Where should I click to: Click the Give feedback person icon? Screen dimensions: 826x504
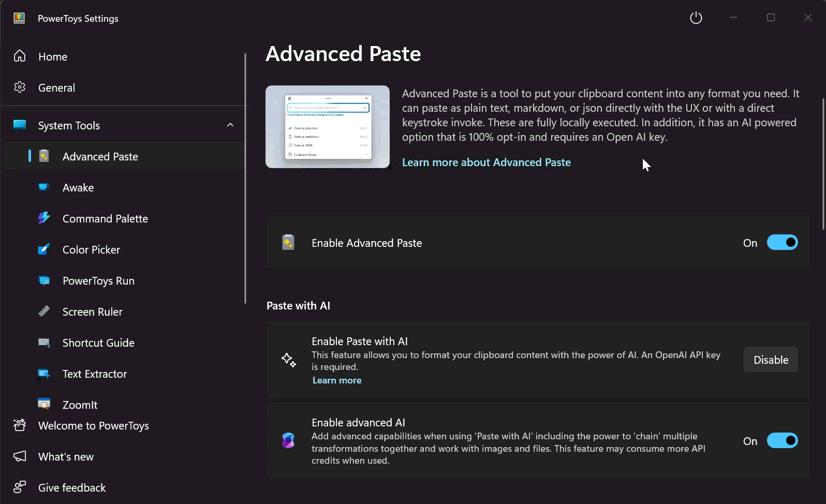click(20, 487)
